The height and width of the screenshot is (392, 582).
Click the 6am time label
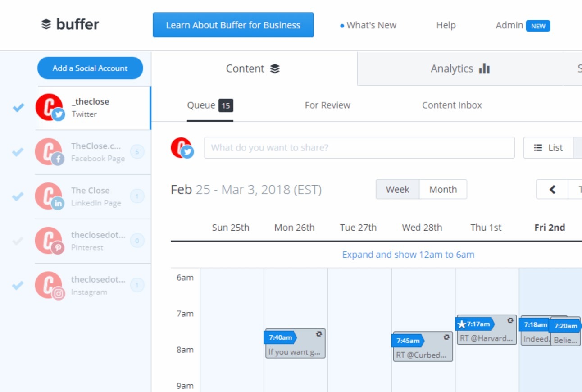(x=185, y=278)
